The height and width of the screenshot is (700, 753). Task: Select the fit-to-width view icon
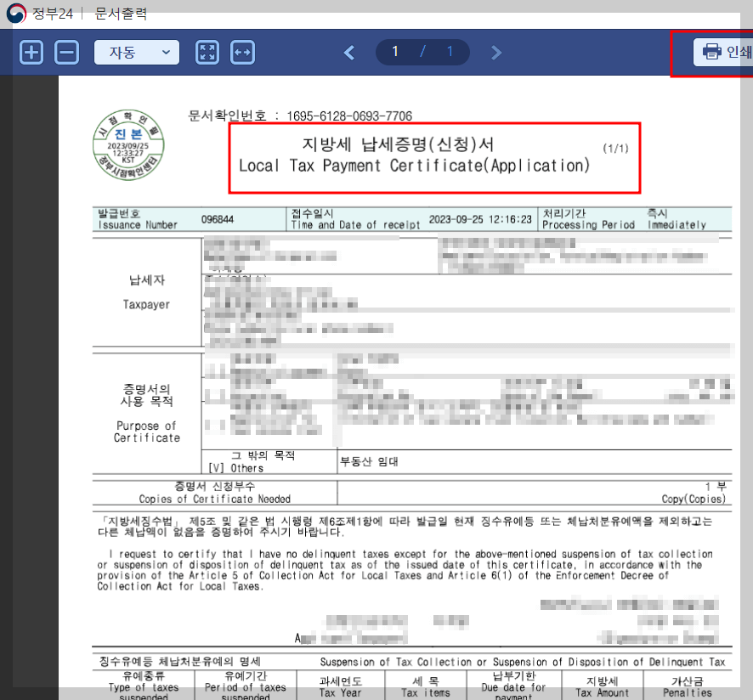pos(242,52)
